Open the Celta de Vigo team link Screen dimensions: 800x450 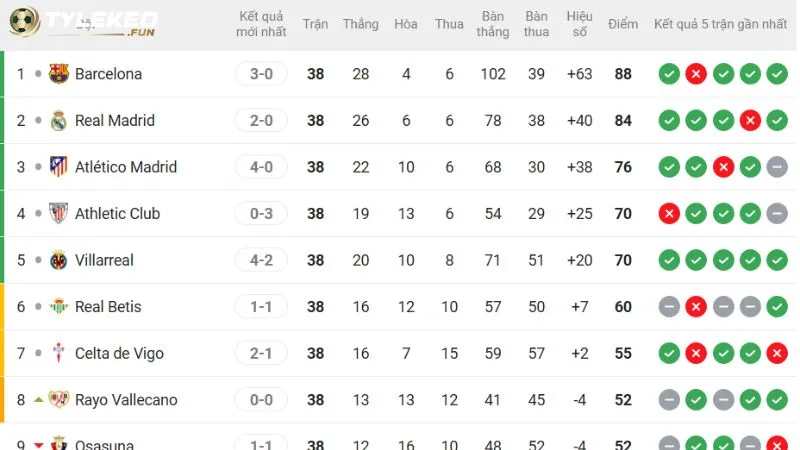(119, 353)
